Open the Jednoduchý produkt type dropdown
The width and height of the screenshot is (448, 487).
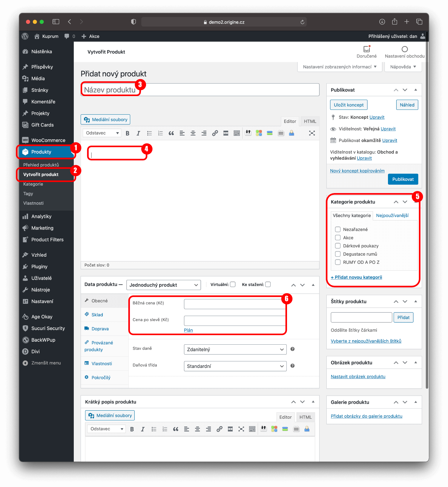coord(163,285)
